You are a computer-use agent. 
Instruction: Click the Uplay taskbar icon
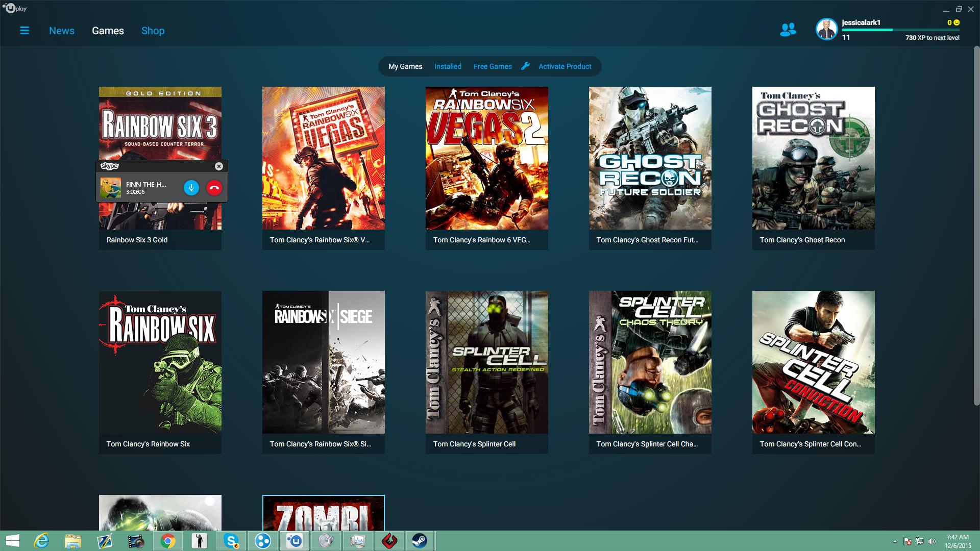click(295, 541)
